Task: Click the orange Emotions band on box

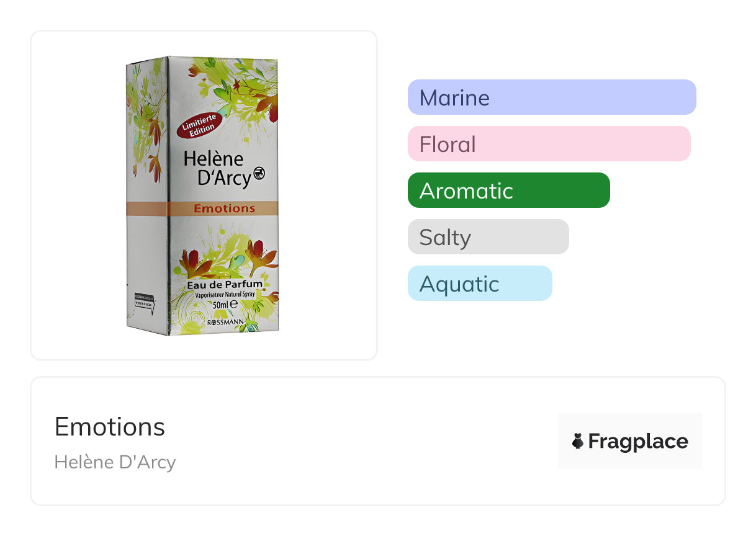Action: pyautogui.click(x=224, y=208)
